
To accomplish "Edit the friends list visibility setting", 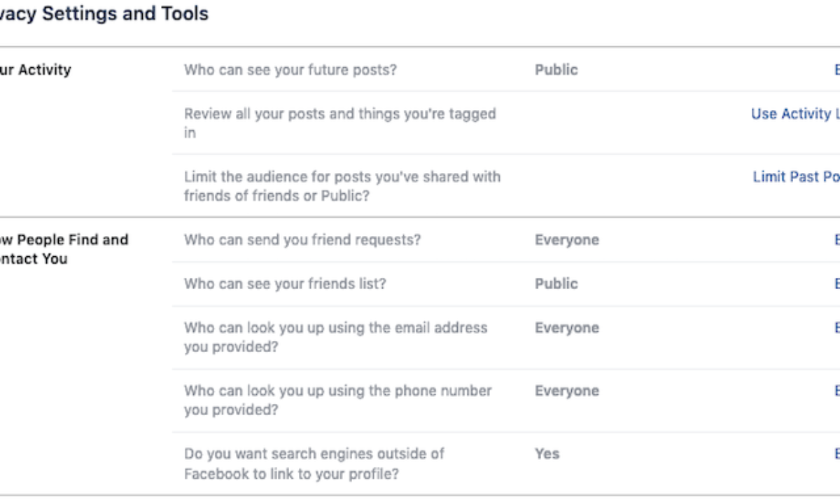I will [836, 284].
